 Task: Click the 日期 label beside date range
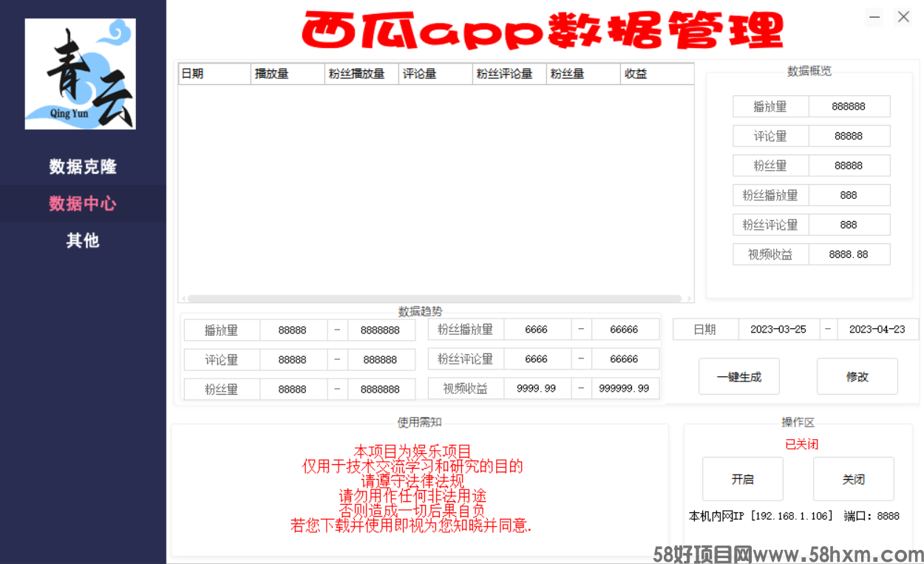[x=705, y=330]
